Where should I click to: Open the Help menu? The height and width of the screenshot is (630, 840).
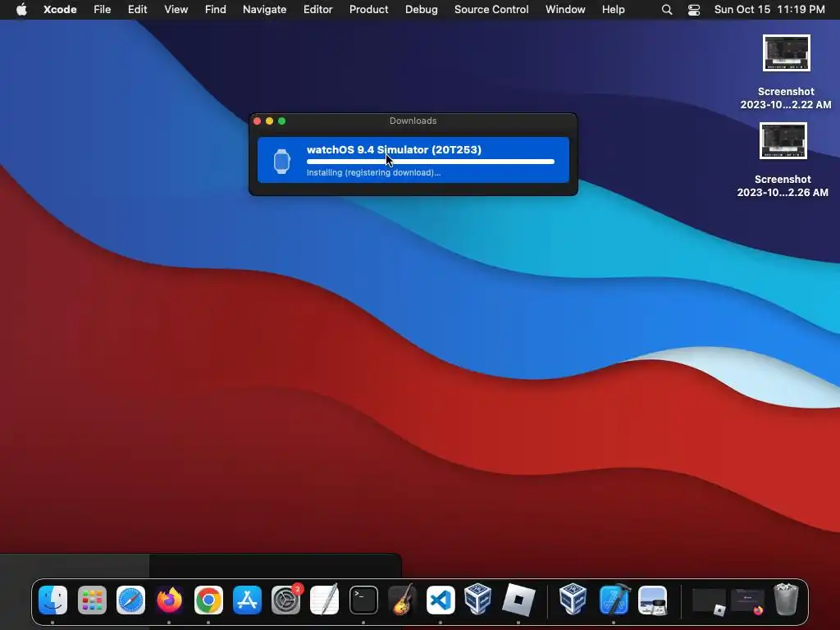[x=613, y=10]
